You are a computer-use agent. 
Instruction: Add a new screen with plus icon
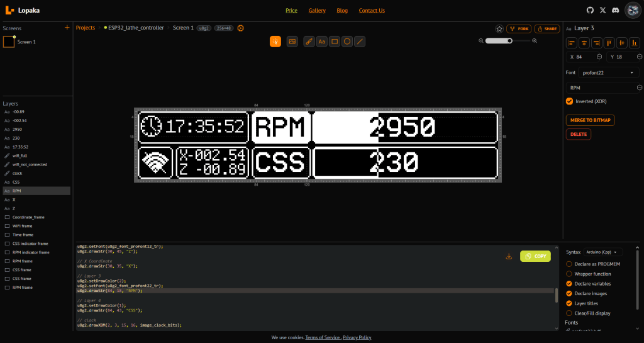pos(67,28)
